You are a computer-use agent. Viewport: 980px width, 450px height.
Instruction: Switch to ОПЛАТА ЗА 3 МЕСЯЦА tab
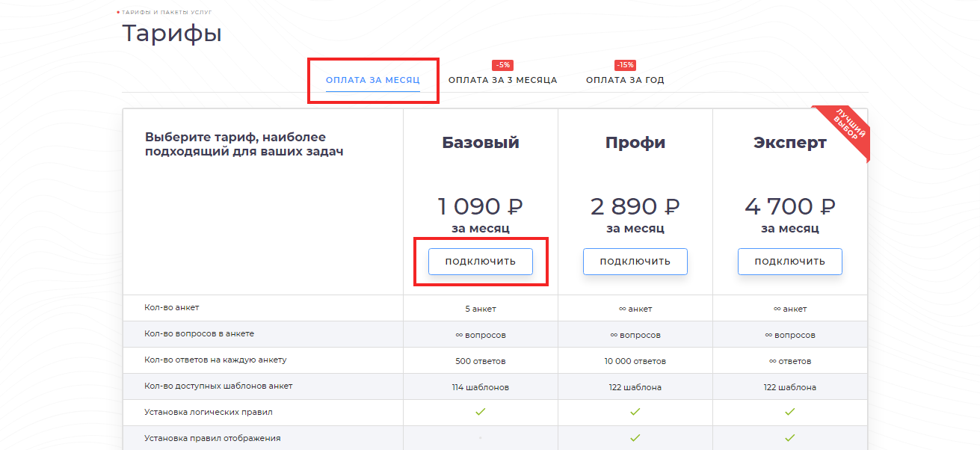(502, 80)
